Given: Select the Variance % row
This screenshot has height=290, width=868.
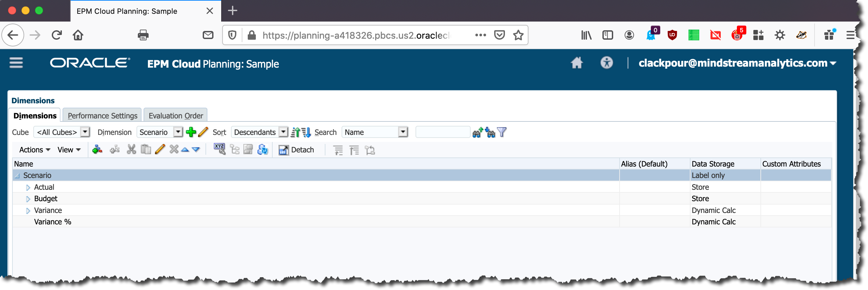Looking at the screenshot, I should 422,222.
